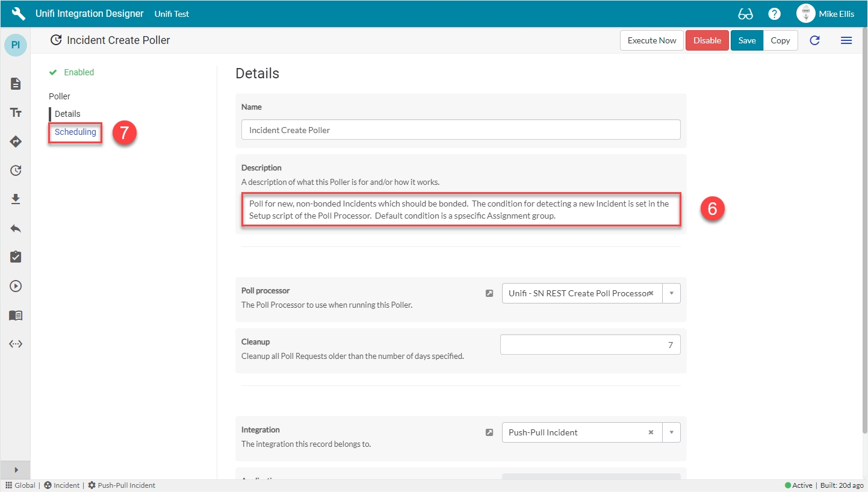Click the refresh icon in header
Image resolution: width=868 pixels, height=492 pixels.
[814, 40]
